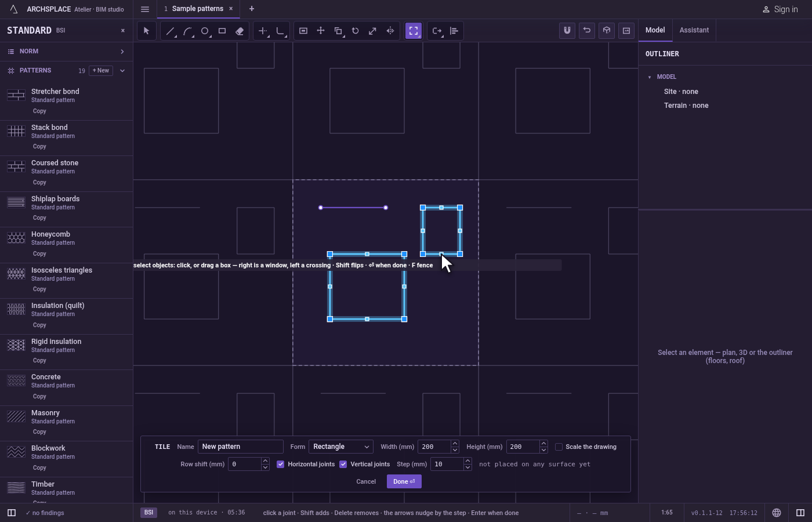Choose the Copy/duplicate tool
This screenshot has height=522, width=812.
point(338,31)
